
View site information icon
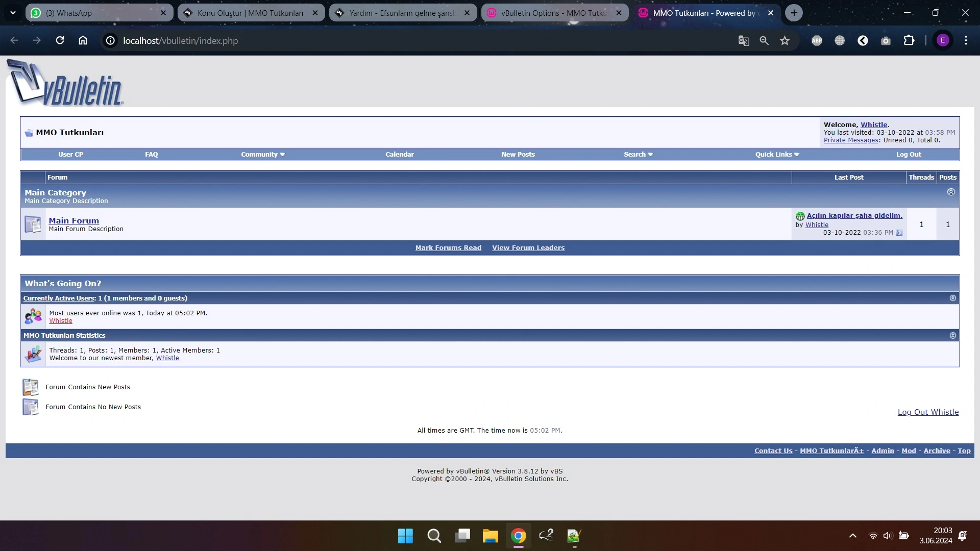pyautogui.click(x=110, y=40)
